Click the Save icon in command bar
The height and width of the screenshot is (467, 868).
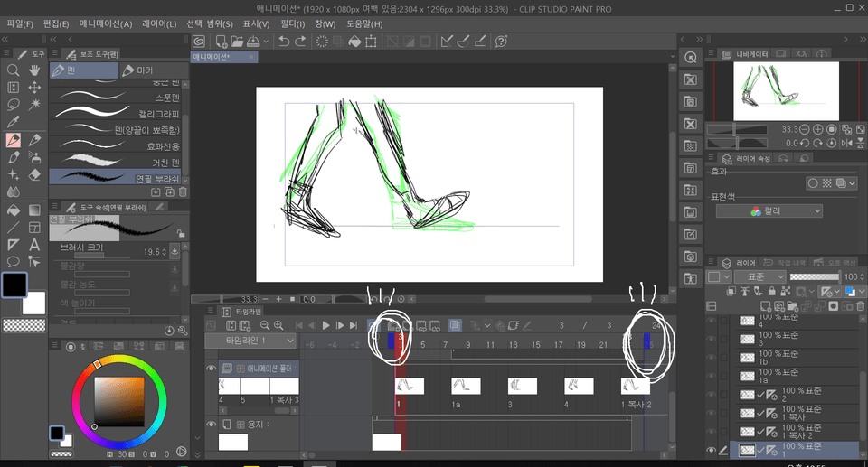click(x=253, y=42)
